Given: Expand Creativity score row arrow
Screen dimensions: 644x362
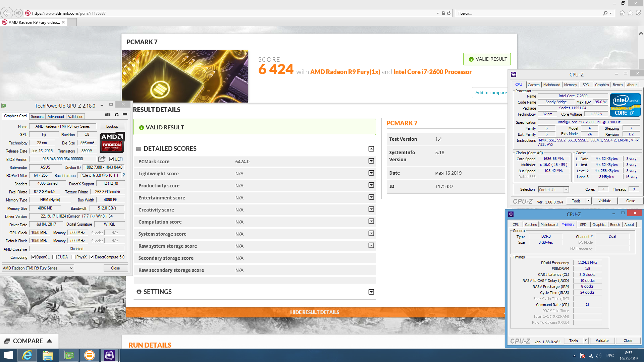Looking at the screenshot, I should [371, 209].
